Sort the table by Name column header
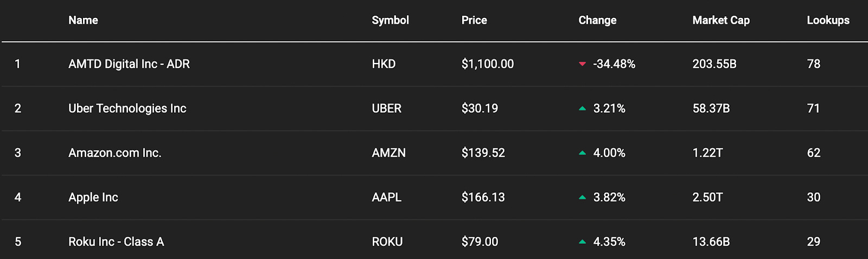Viewport: 868px width, 259px height. [x=83, y=20]
